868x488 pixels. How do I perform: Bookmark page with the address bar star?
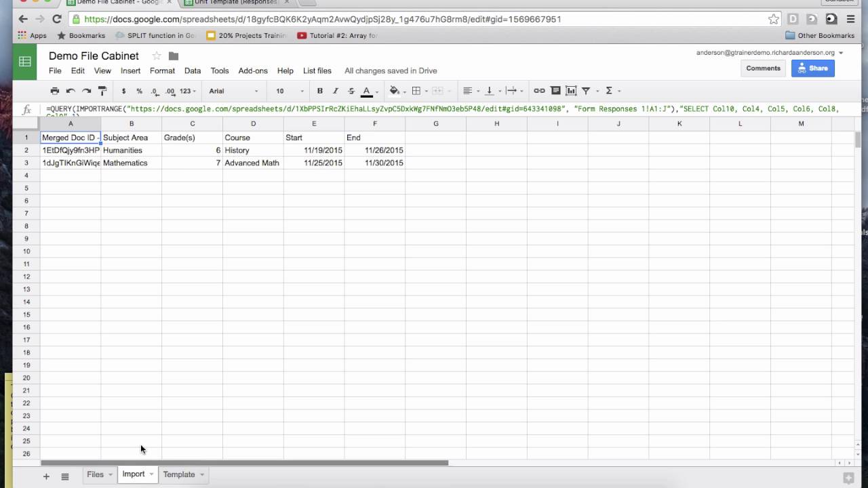[x=774, y=19]
